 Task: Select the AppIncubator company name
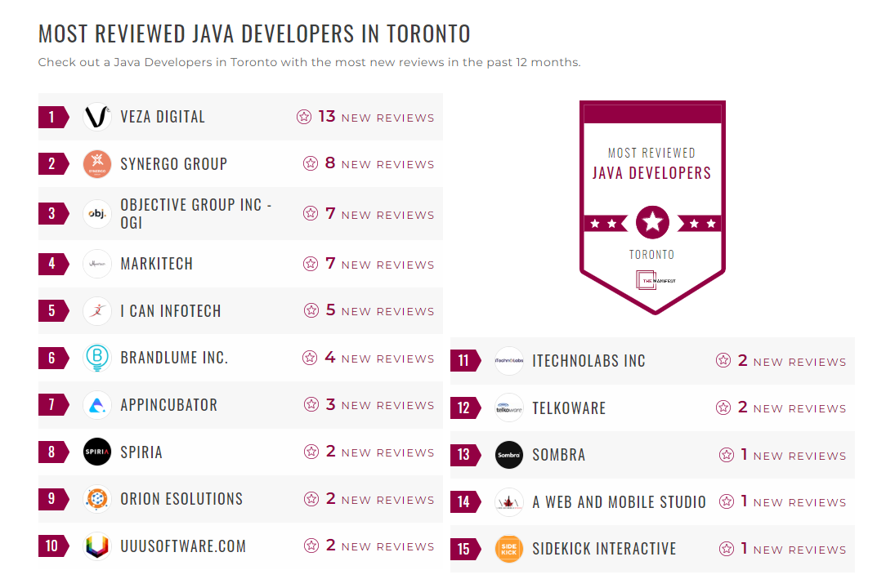[171, 404]
